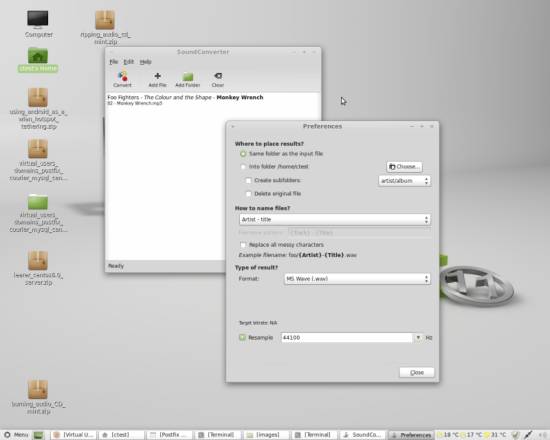550x440 pixels.
Task: Expand the artist/album subfolder dropdown
Action: tap(404, 181)
